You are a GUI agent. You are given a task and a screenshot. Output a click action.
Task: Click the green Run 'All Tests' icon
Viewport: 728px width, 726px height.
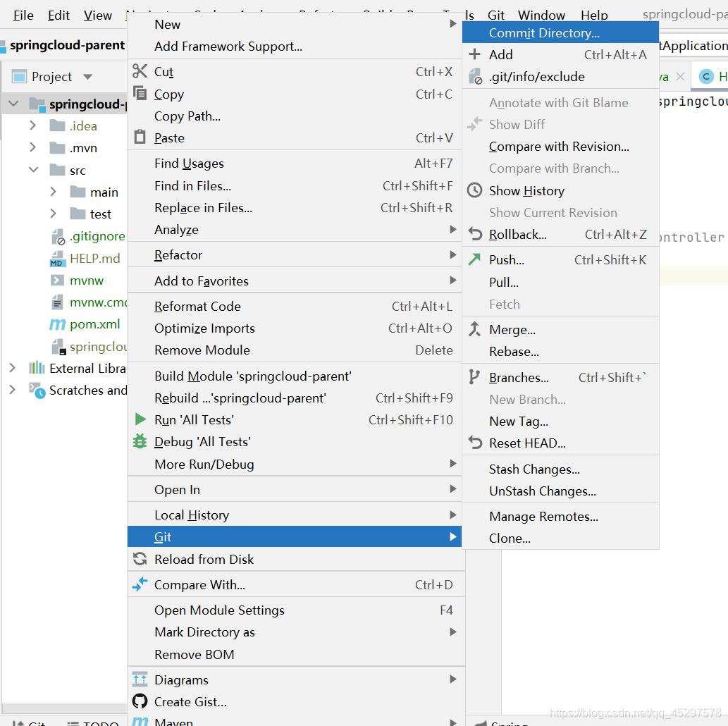pos(140,419)
